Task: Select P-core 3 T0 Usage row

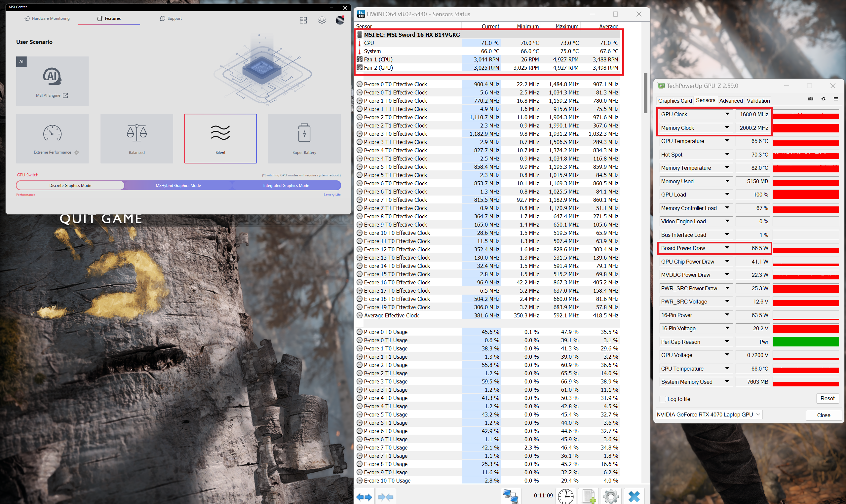Action: pyautogui.click(x=487, y=381)
